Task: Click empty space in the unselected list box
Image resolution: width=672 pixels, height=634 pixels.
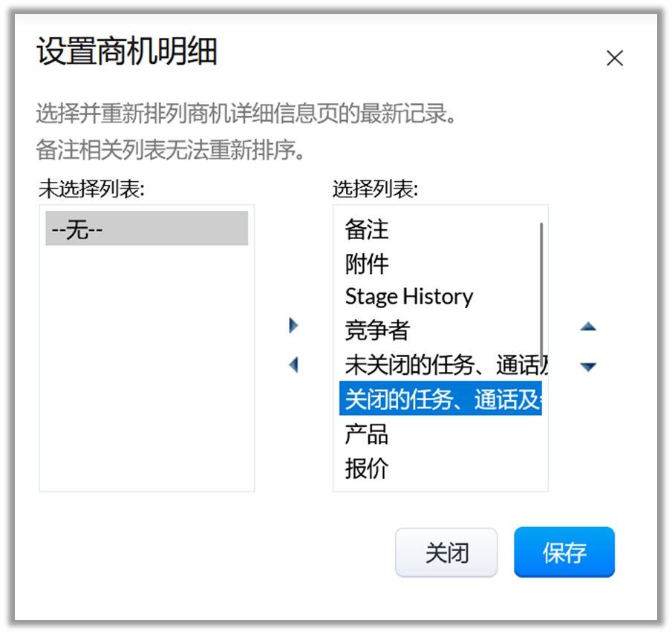Action: [x=146, y=371]
